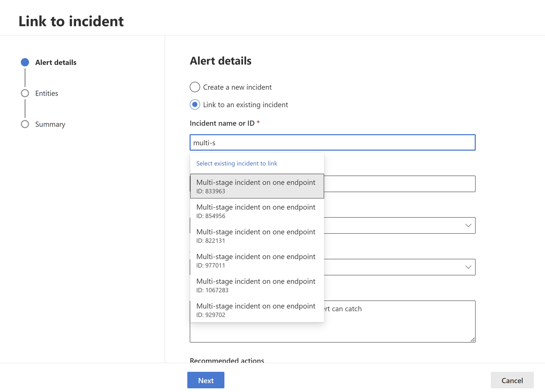Image resolution: width=545 pixels, height=392 pixels.
Task: Pick the incident with ID 822131
Action: pyautogui.click(x=257, y=236)
